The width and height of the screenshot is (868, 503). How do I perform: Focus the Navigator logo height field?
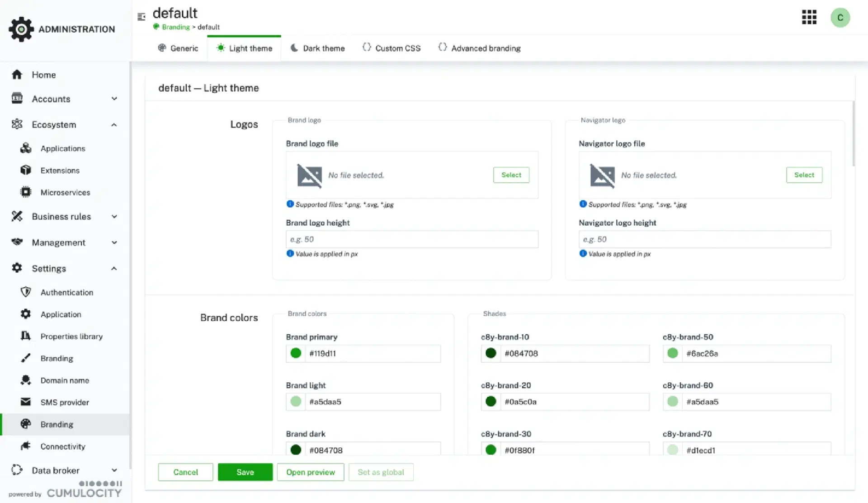point(704,239)
